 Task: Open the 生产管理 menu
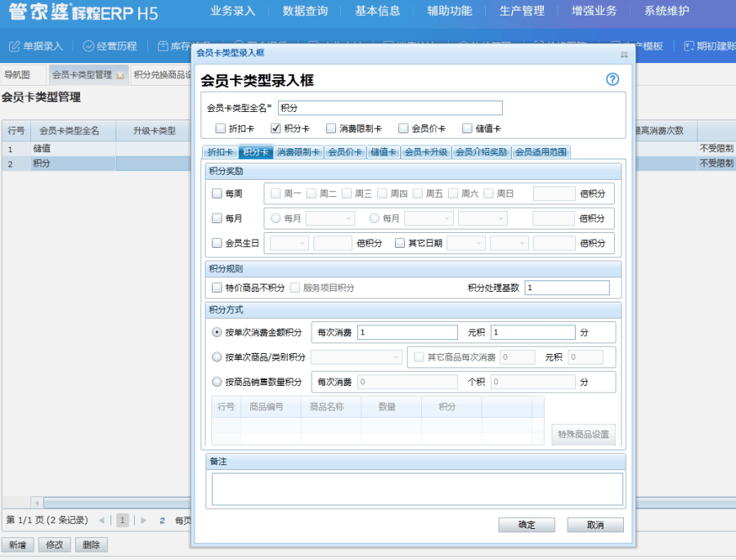[x=522, y=12]
